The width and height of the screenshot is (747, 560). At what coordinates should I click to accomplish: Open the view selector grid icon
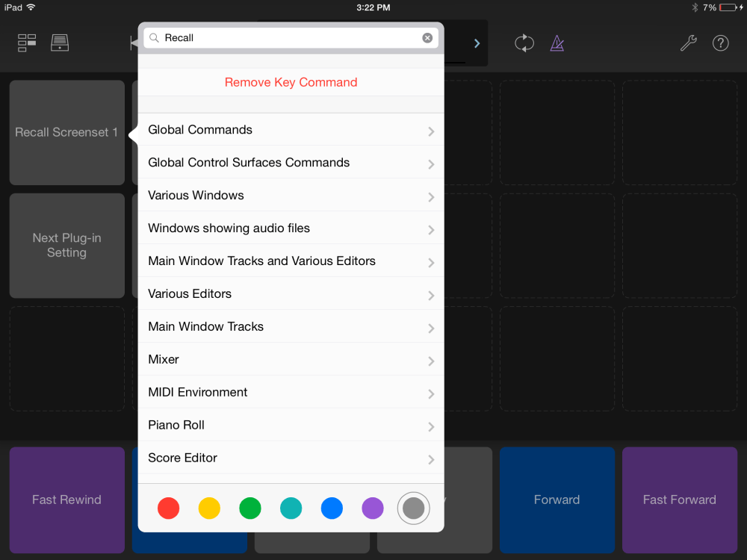point(26,43)
